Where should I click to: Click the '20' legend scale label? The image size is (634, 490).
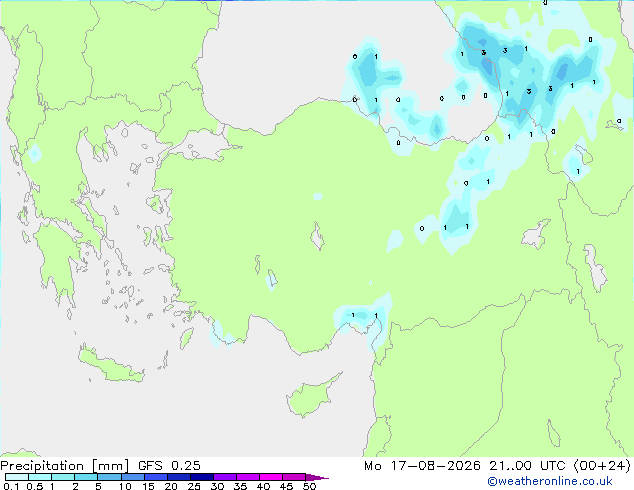171,486
